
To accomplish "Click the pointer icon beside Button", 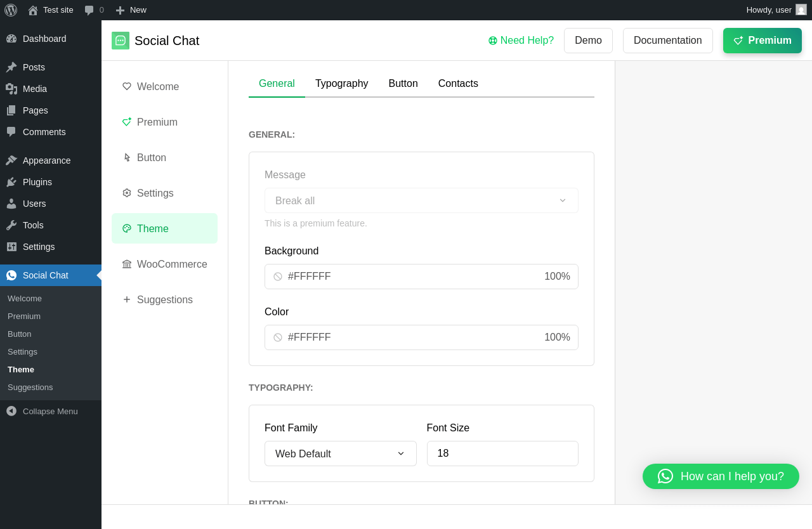I will pyautogui.click(x=127, y=157).
